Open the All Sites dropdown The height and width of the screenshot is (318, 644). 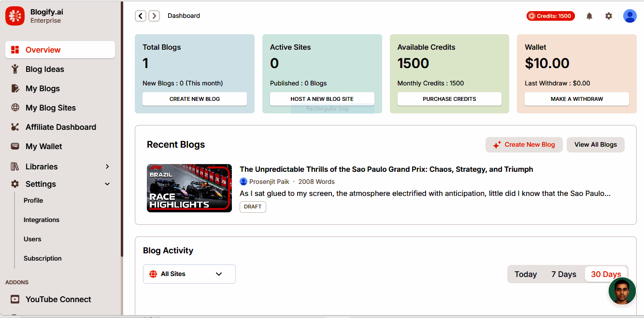tap(189, 274)
